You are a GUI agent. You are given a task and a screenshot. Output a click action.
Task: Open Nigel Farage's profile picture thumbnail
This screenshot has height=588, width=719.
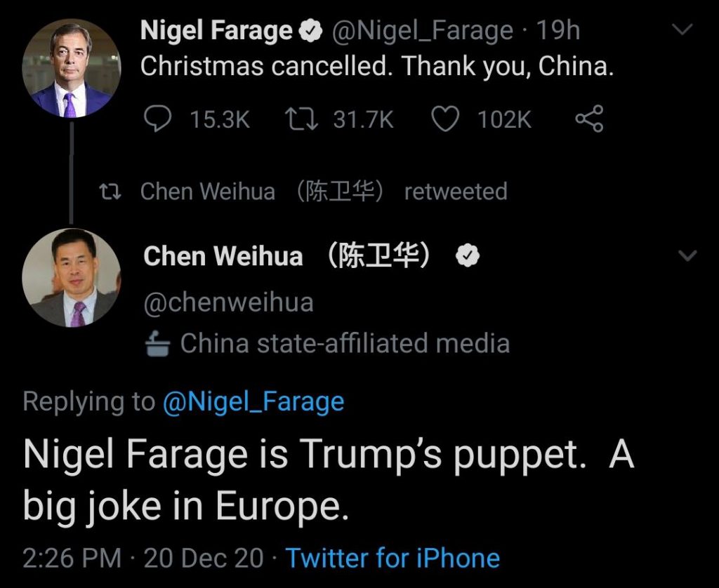click(x=70, y=60)
